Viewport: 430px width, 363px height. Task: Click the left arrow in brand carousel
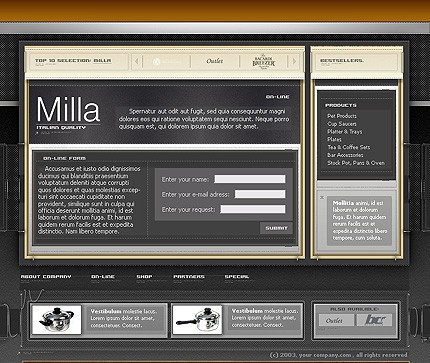[136, 61]
